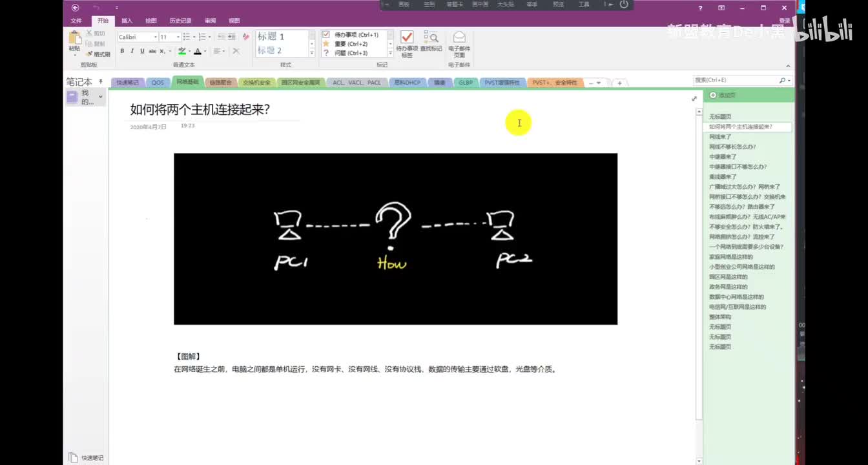Switch to the Insert (插入) ribbon tab
The height and width of the screenshot is (465, 868).
click(x=127, y=21)
